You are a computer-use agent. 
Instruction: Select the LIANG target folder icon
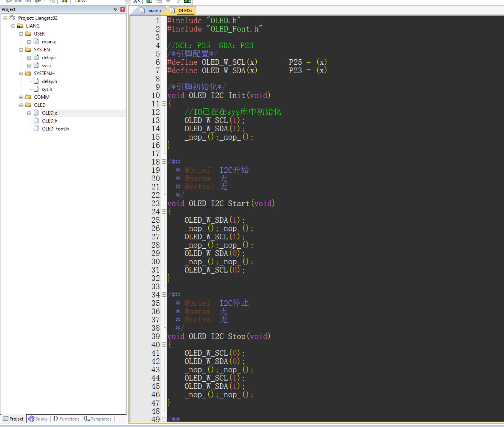click(x=20, y=26)
